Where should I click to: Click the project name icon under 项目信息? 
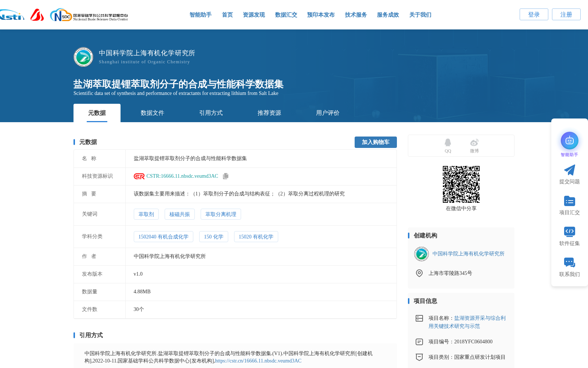point(419,318)
